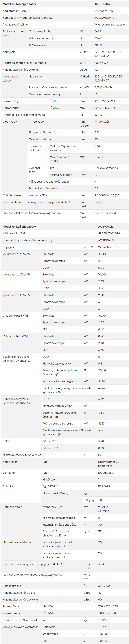Click the 'Model vnútornej jednotky' header
Screen dimensions: 129x644
click(x=19, y=4)
